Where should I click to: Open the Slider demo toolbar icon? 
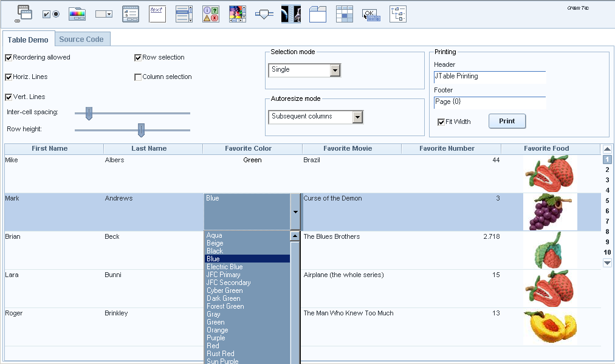point(264,13)
